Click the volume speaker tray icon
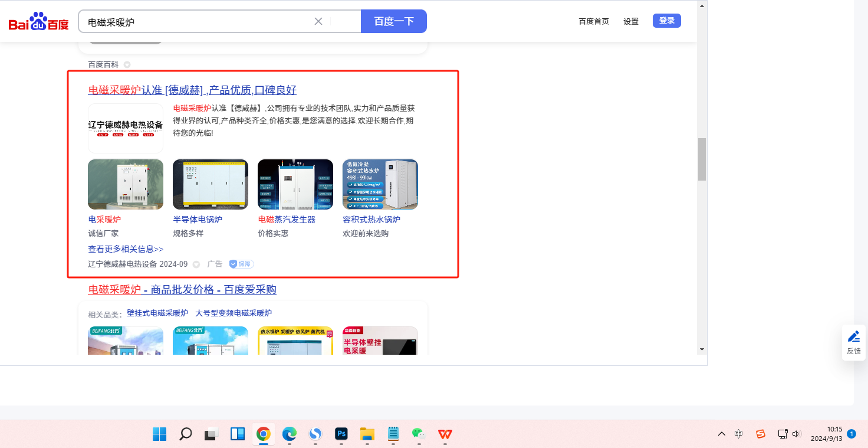868x448 pixels. (797, 434)
